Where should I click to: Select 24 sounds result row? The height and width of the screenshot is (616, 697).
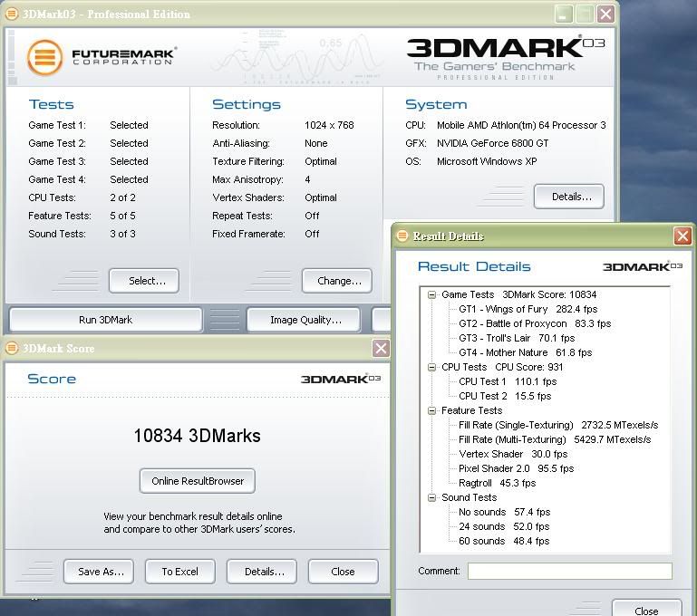point(504,526)
